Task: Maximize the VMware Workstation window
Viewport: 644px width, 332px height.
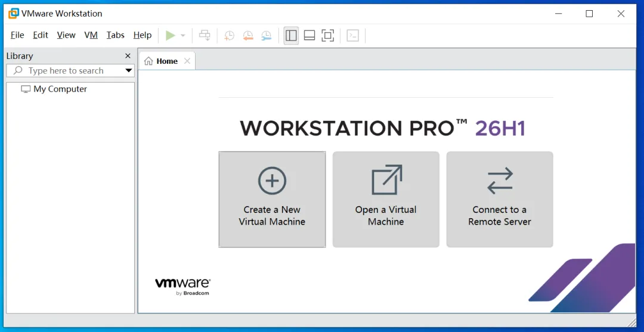Action: point(589,14)
